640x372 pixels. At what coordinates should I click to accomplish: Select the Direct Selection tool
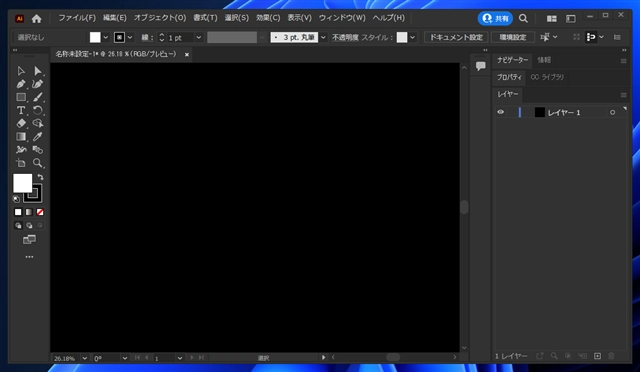38,71
